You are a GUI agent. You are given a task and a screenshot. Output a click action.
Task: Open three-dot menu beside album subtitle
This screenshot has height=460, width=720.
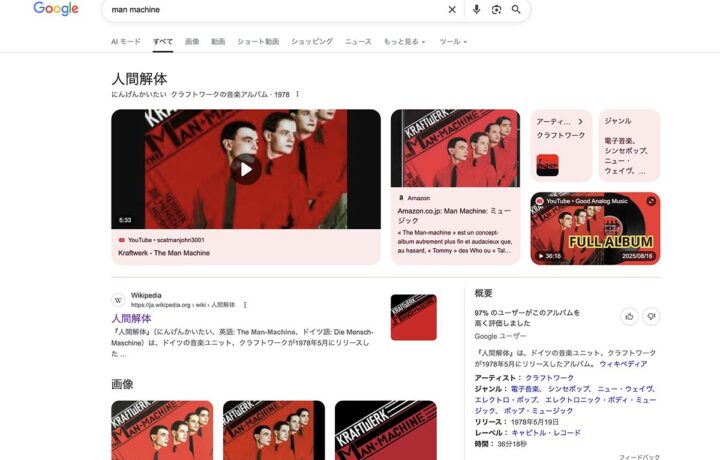tap(297, 94)
